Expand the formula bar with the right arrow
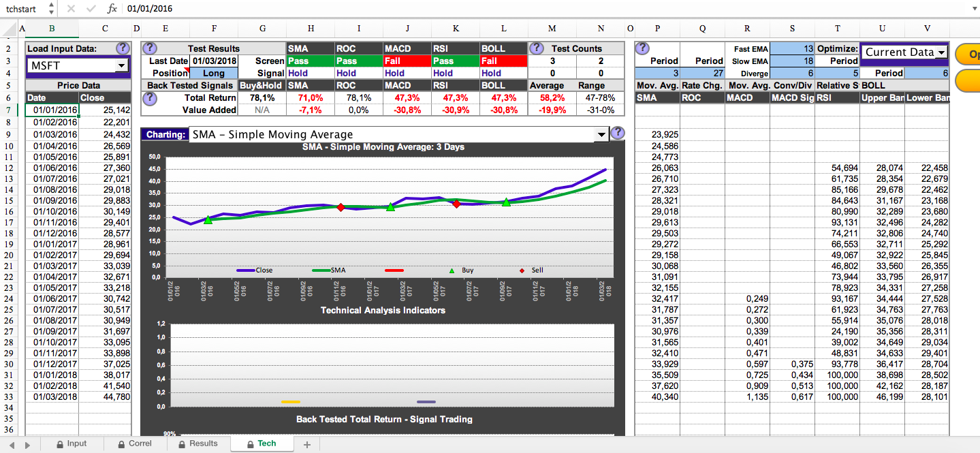 point(973,9)
